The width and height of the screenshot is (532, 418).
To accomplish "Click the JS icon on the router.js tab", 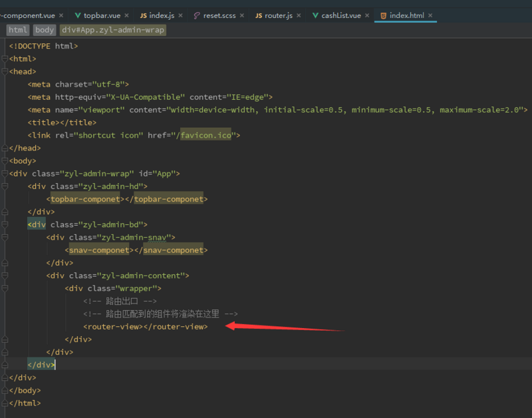I will click(x=257, y=15).
